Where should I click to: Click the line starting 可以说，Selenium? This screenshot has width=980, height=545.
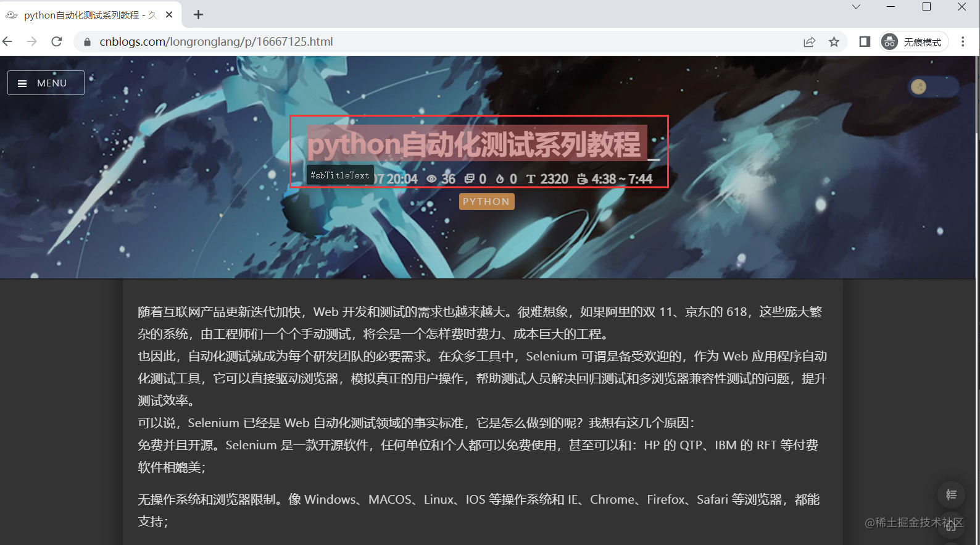[417, 423]
